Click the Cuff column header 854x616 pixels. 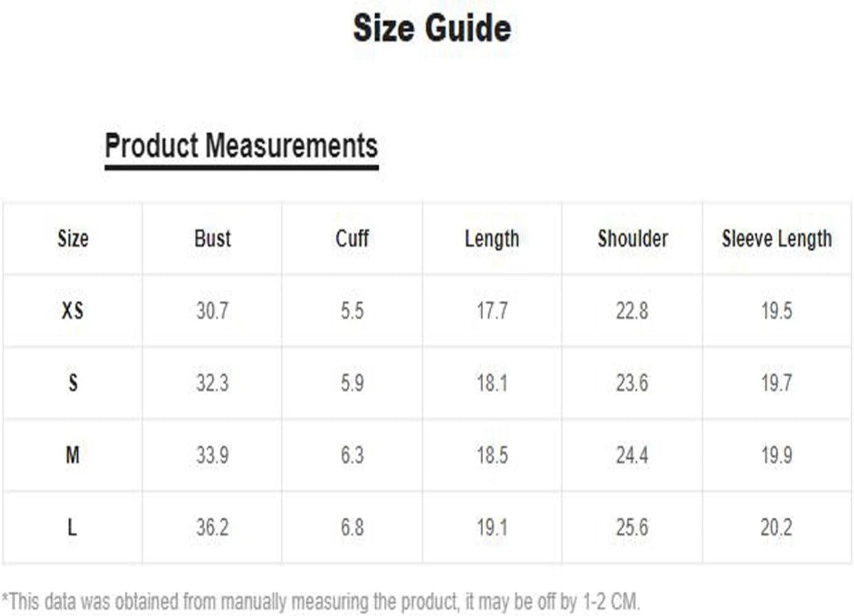(352, 238)
